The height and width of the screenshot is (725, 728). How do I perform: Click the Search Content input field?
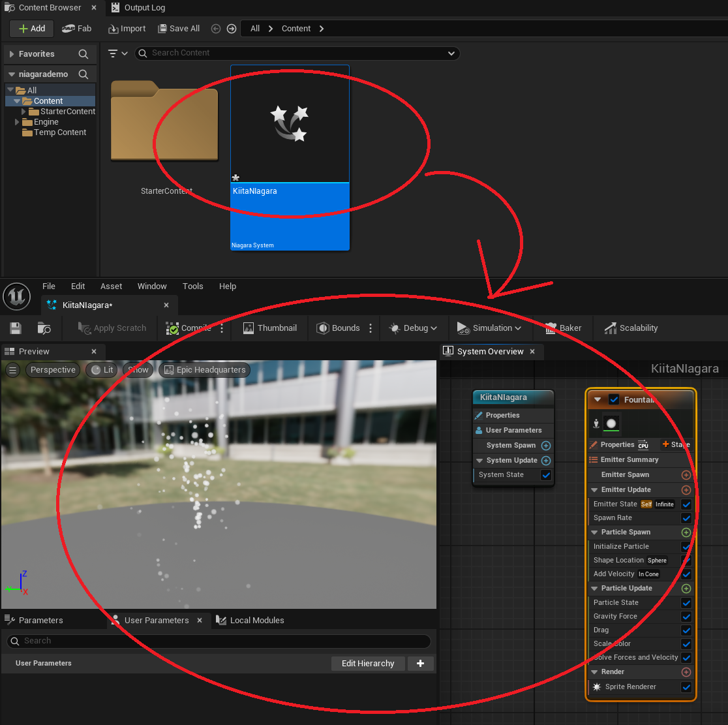[x=294, y=53]
